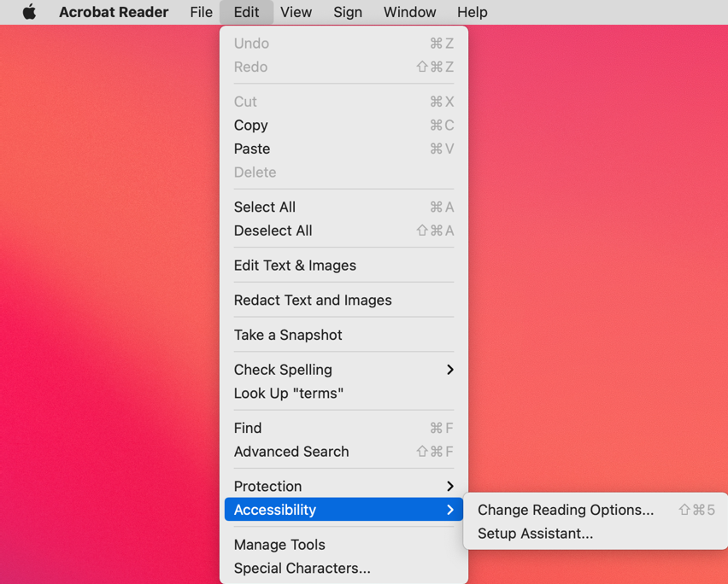This screenshot has height=584, width=728.
Task: Expand the Protection submenu
Action: [x=343, y=486]
